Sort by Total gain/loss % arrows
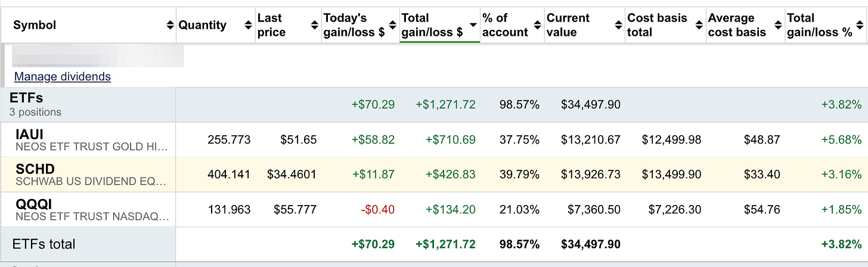 click(860, 26)
